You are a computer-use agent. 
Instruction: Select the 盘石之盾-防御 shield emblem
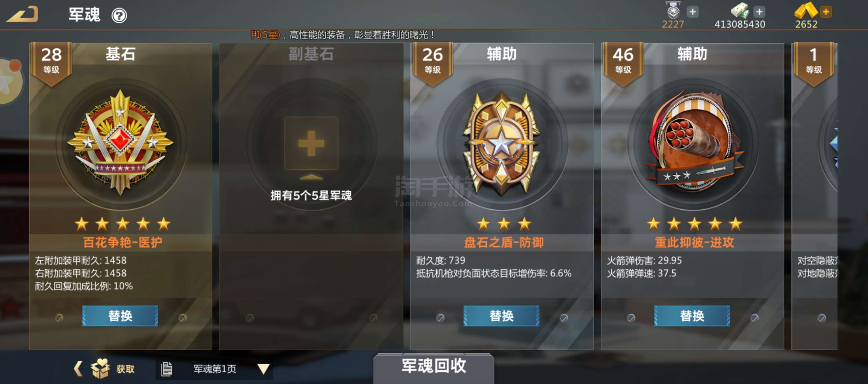(x=501, y=143)
